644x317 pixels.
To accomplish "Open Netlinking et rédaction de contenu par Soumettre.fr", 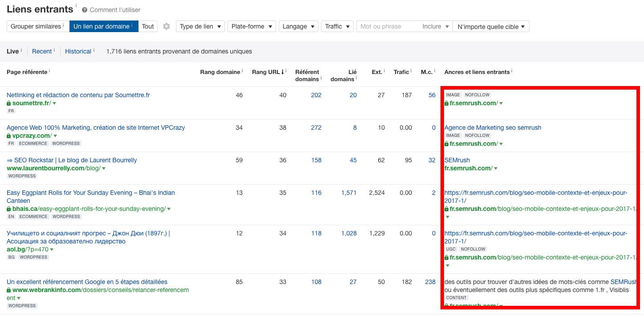I will coord(78,95).
